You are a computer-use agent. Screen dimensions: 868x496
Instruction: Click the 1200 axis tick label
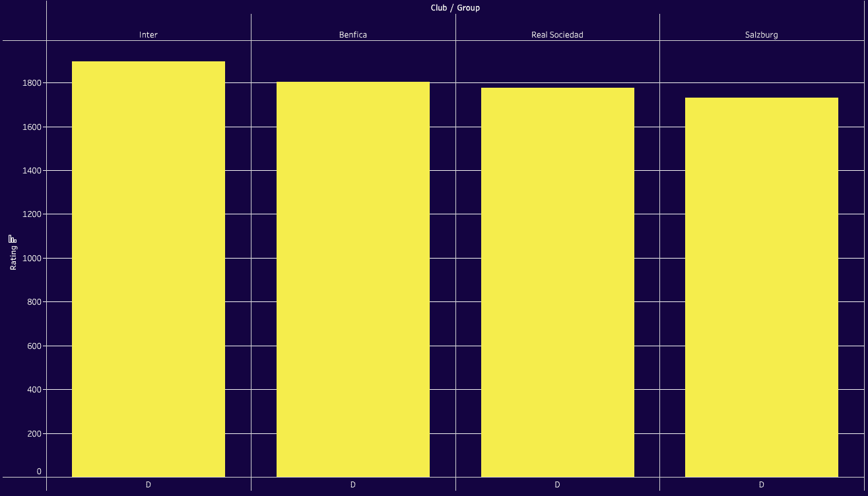point(32,214)
